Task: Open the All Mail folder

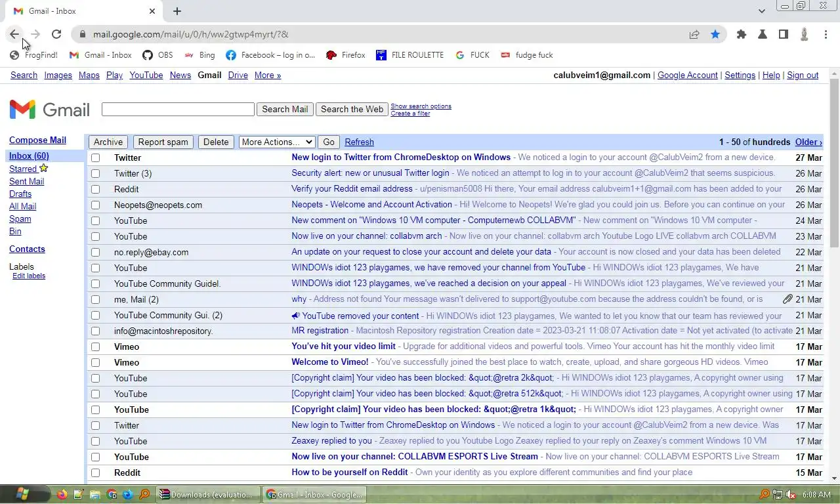Action: click(23, 206)
